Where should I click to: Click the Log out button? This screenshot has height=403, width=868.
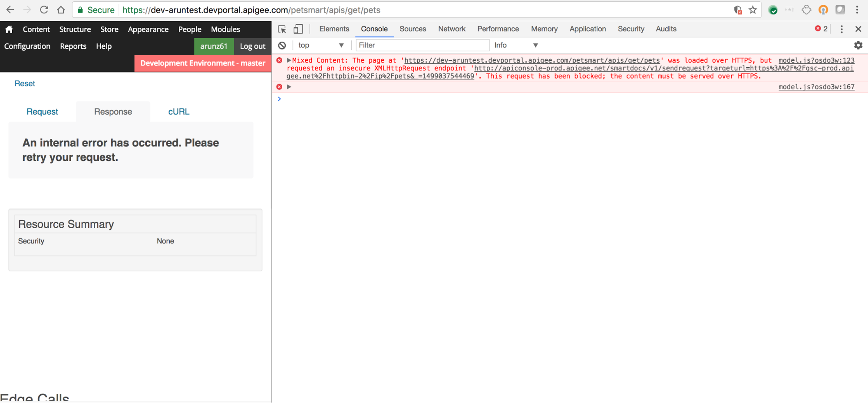252,46
